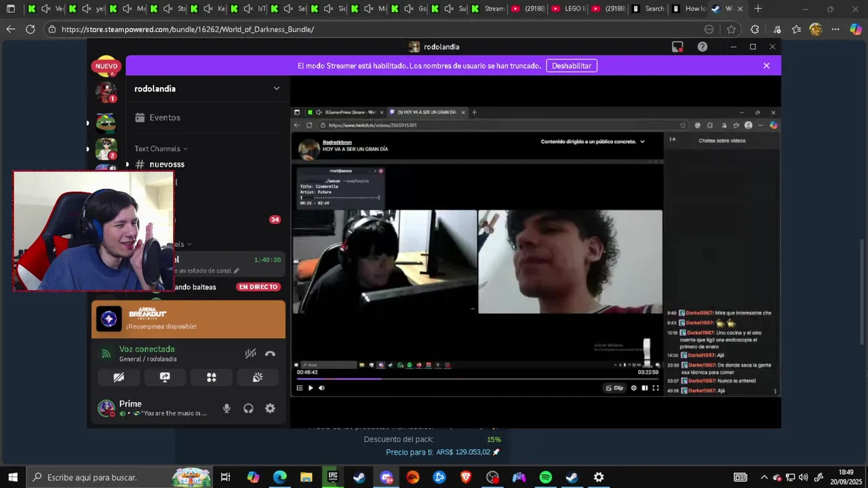The height and width of the screenshot is (488, 868).
Task: Click the 34 unread mentions badge
Action: (x=275, y=220)
